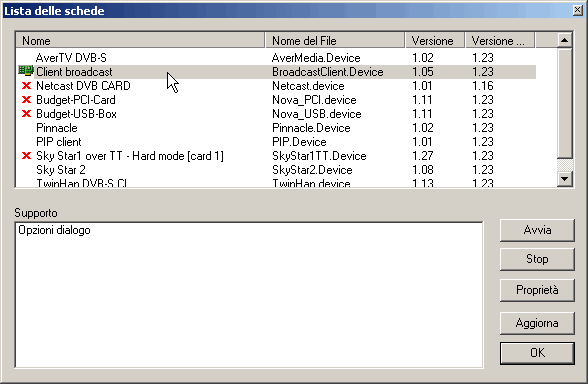The image size is (588, 384).
Task: Click the green card icon beside Client broadcast
Action: pyautogui.click(x=26, y=71)
